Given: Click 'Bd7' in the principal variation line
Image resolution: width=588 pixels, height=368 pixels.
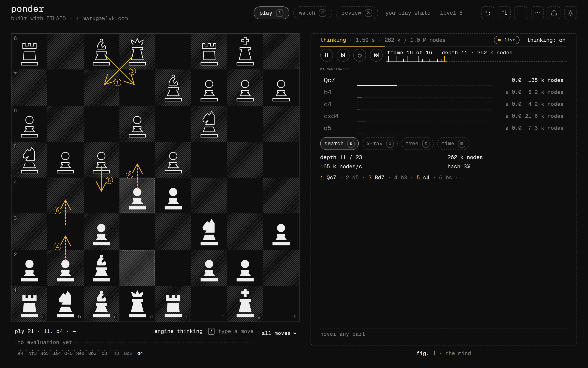Looking at the screenshot, I should point(379,178).
